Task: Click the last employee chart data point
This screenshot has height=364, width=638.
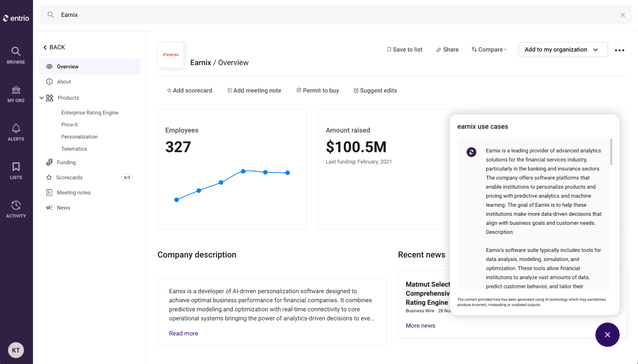Action: pos(287,173)
